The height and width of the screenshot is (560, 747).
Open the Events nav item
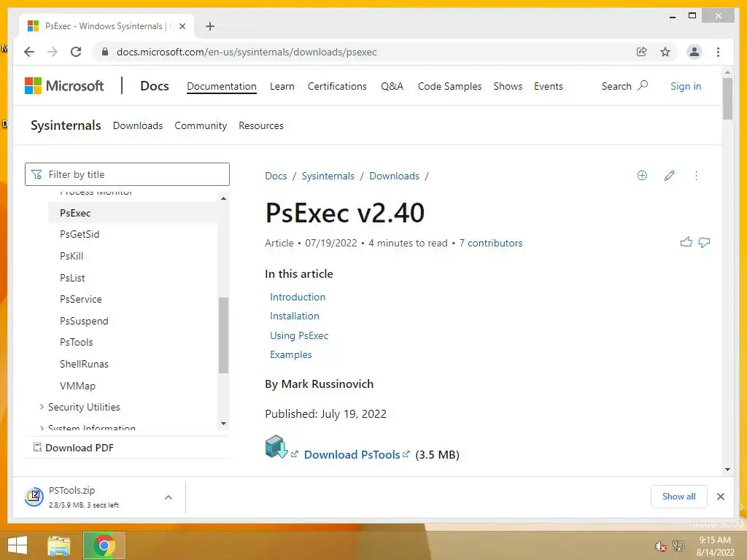click(x=549, y=86)
